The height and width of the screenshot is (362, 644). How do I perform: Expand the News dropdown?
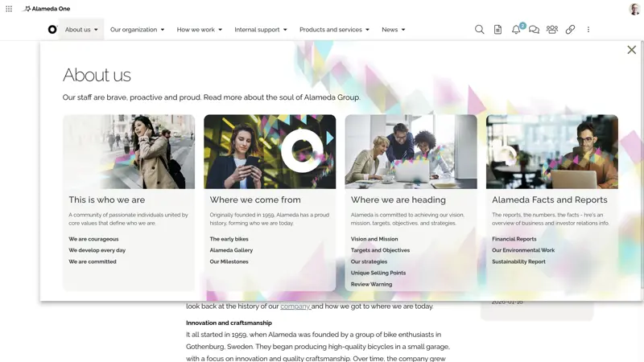[x=394, y=30]
